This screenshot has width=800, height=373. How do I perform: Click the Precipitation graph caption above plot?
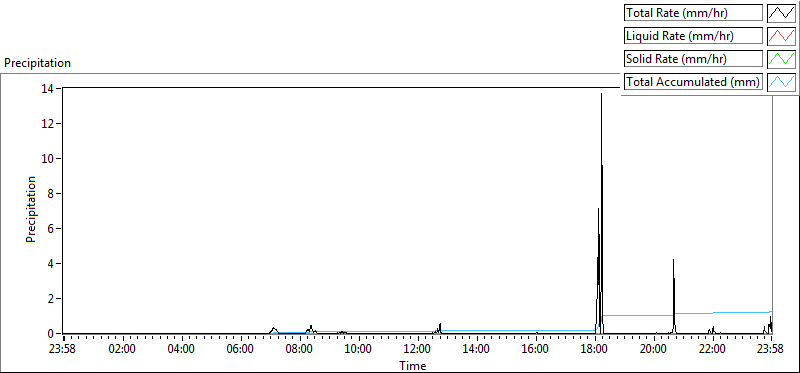pyautogui.click(x=37, y=63)
